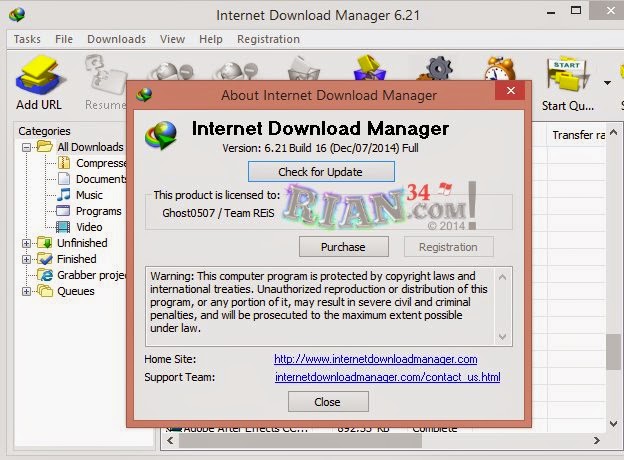
Task: Close the About dialog with red X
Action: tap(511, 91)
